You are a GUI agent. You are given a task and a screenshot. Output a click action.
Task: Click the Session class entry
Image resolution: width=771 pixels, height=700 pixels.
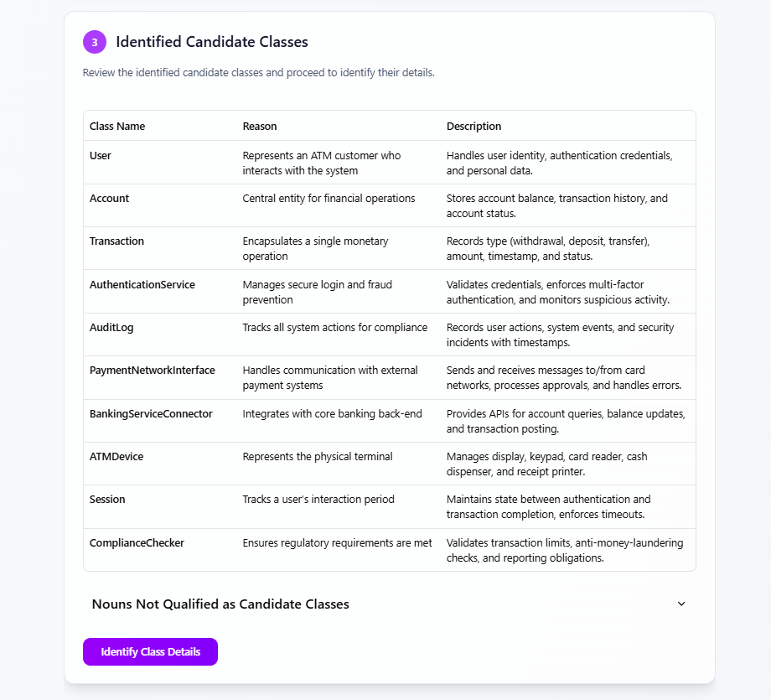pos(106,499)
